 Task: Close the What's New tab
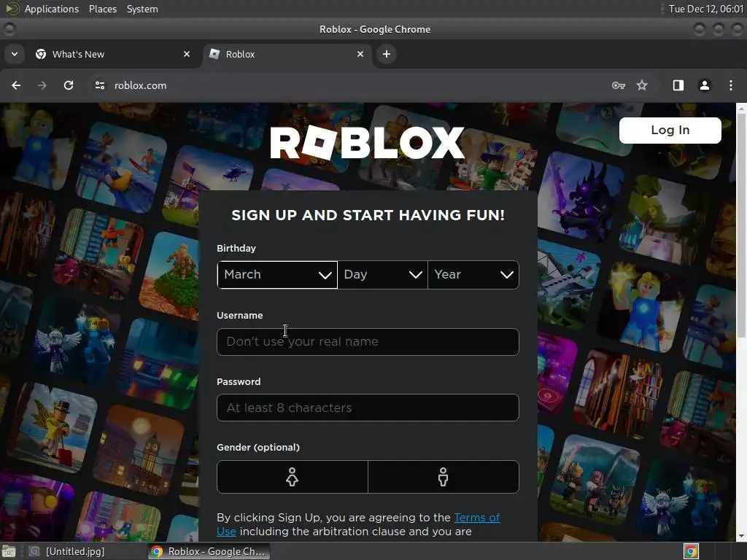[x=187, y=54]
